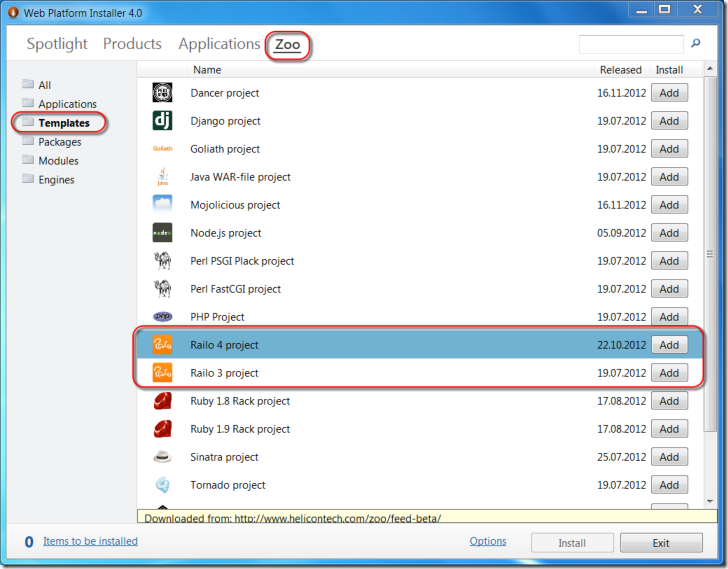Switch to the Spotlight tab
Screen dimensions: 728x569
(57, 44)
